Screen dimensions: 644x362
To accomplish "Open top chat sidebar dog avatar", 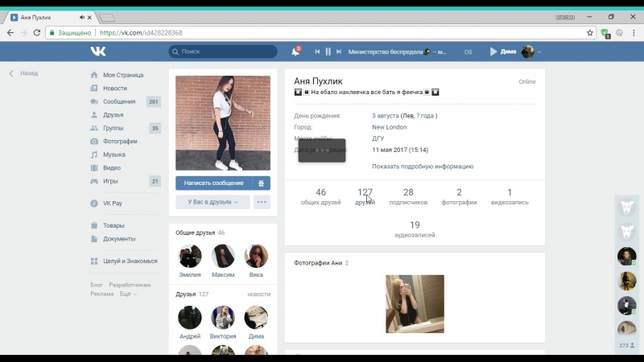I will click(627, 208).
